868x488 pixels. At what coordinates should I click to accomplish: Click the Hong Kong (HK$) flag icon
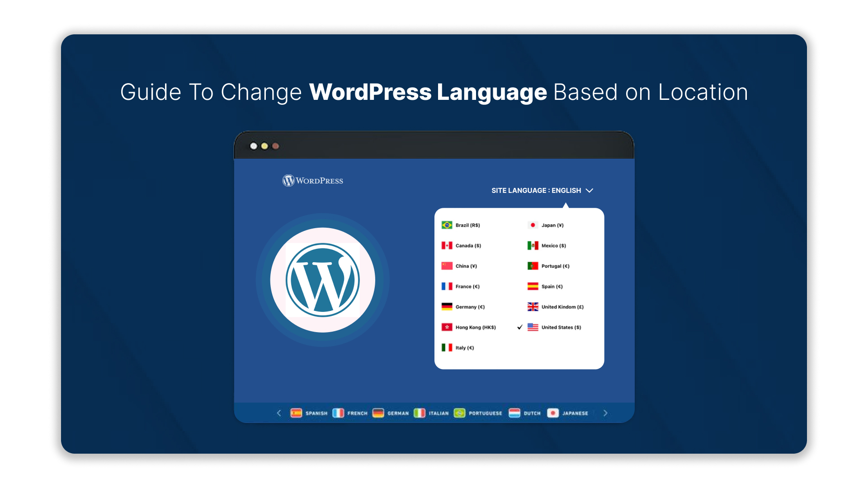coord(447,327)
